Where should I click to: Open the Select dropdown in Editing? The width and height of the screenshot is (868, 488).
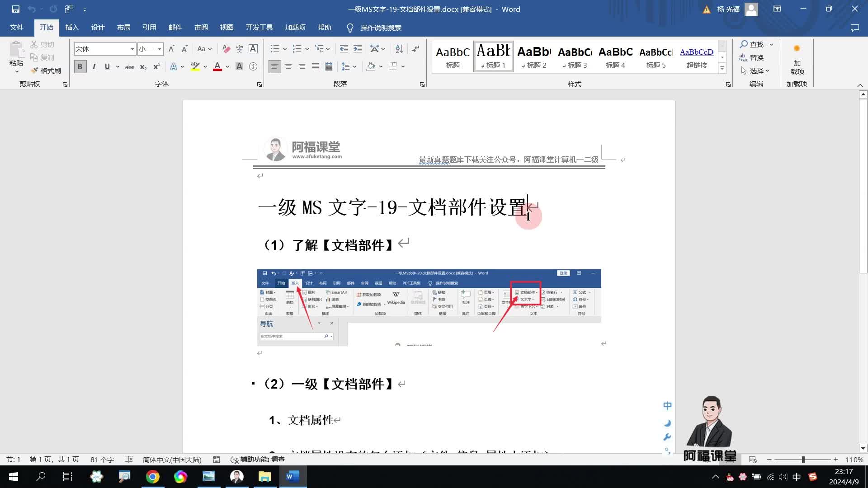[x=755, y=70]
